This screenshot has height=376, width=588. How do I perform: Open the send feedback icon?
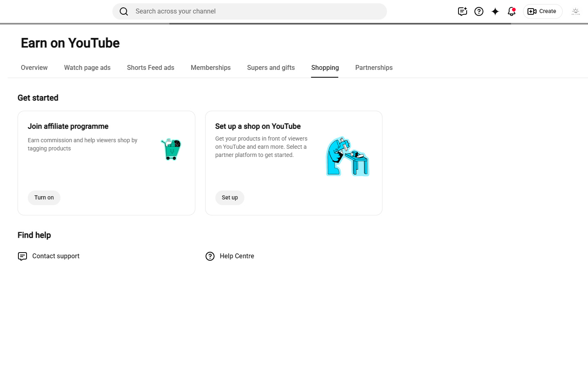pos(463,11)
